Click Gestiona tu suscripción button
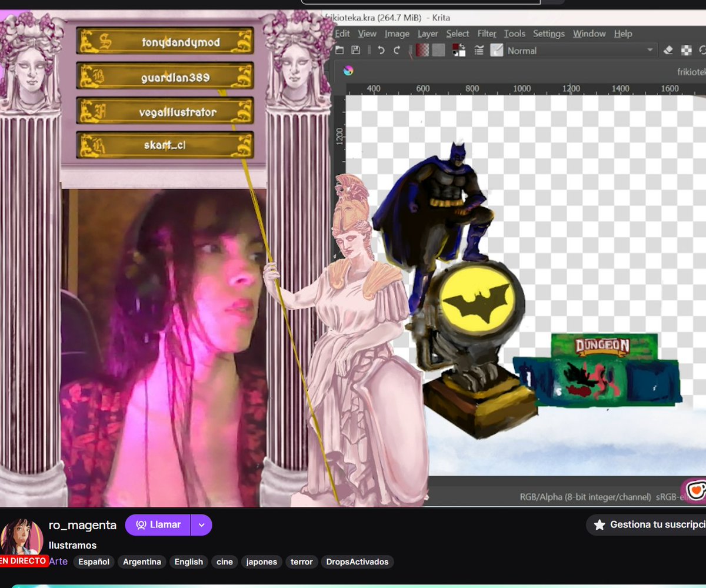Viewport: 706px width, 588px height. pyautogui.click(x=646, y=524)
